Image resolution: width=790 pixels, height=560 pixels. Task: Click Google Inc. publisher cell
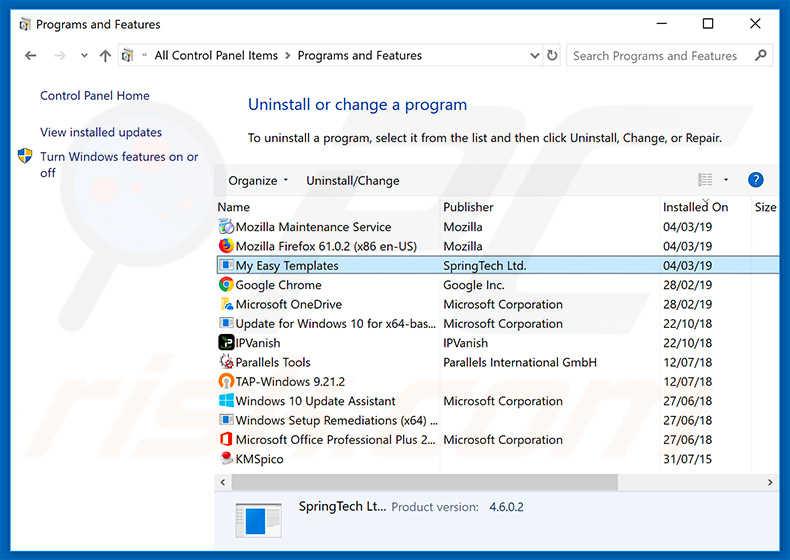click(x=474, y=285)
